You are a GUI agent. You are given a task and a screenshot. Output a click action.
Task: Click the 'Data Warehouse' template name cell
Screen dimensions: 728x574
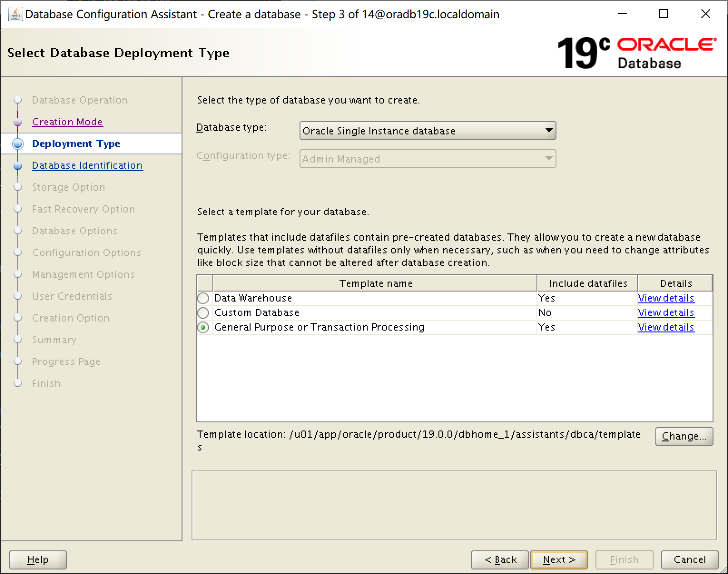tap(375, 298)
